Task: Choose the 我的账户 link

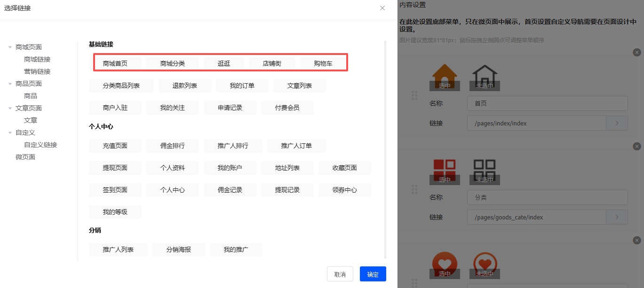Action: (x=230, y=168)
